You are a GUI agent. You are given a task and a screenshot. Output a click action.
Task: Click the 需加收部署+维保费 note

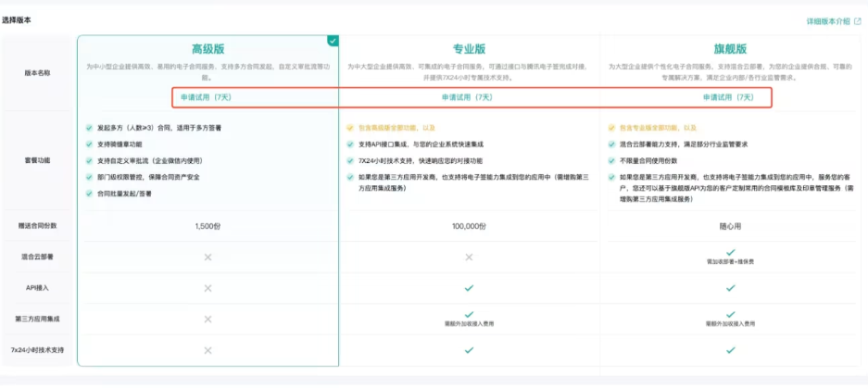pos(730,261)
